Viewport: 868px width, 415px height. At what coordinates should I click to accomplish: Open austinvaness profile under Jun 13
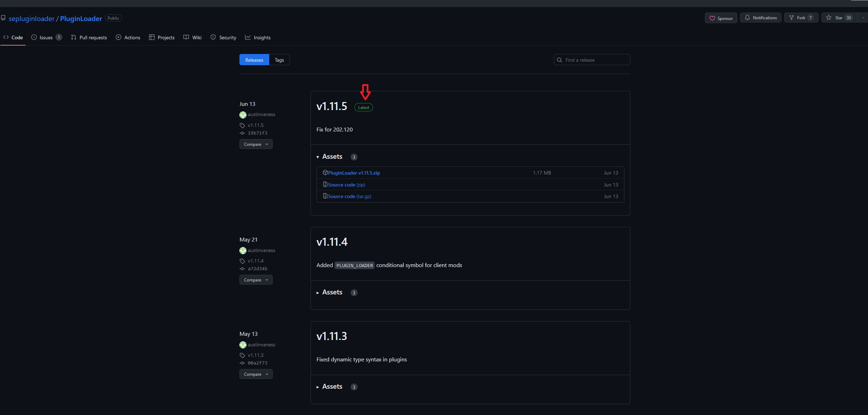261,115
